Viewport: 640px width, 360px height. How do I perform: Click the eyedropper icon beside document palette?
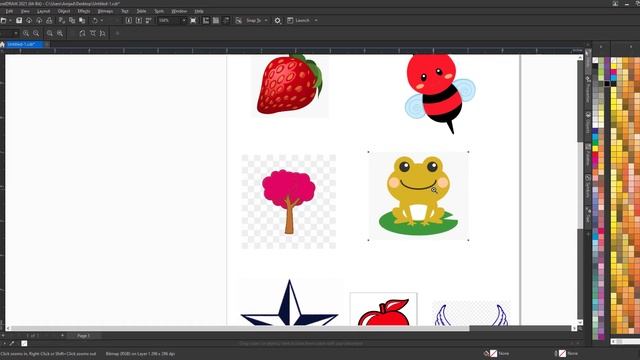pos(12,343)
